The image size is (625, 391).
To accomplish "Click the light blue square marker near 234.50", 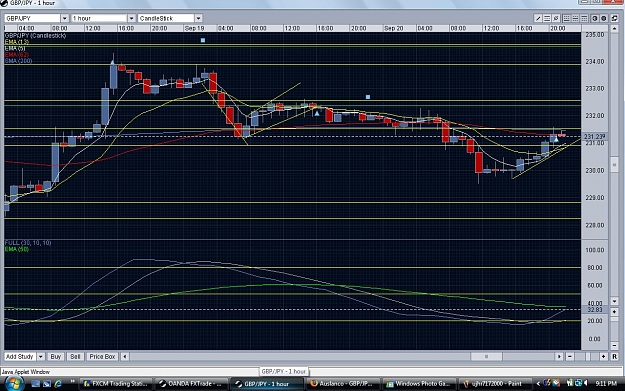I will 203,40.
